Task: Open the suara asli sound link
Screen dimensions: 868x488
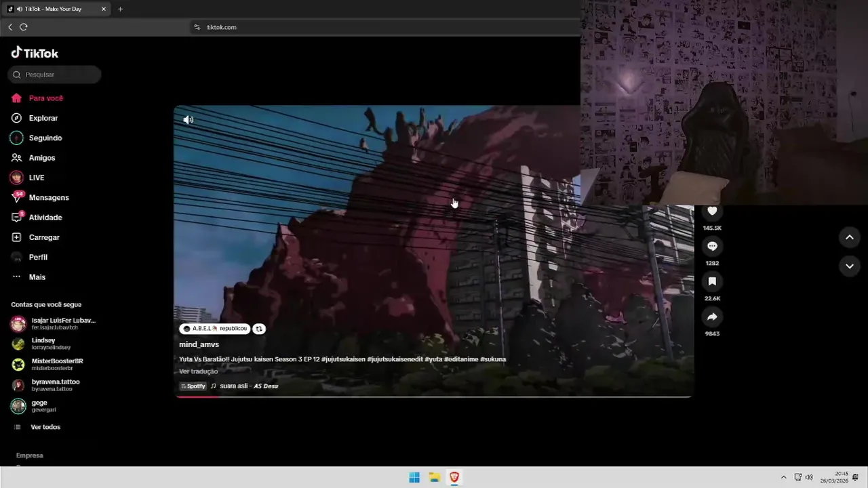Action: [x=249, y=386]
